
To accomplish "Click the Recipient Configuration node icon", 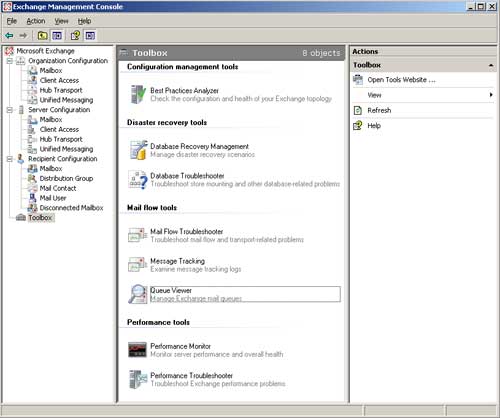I will tap(20, 159).
